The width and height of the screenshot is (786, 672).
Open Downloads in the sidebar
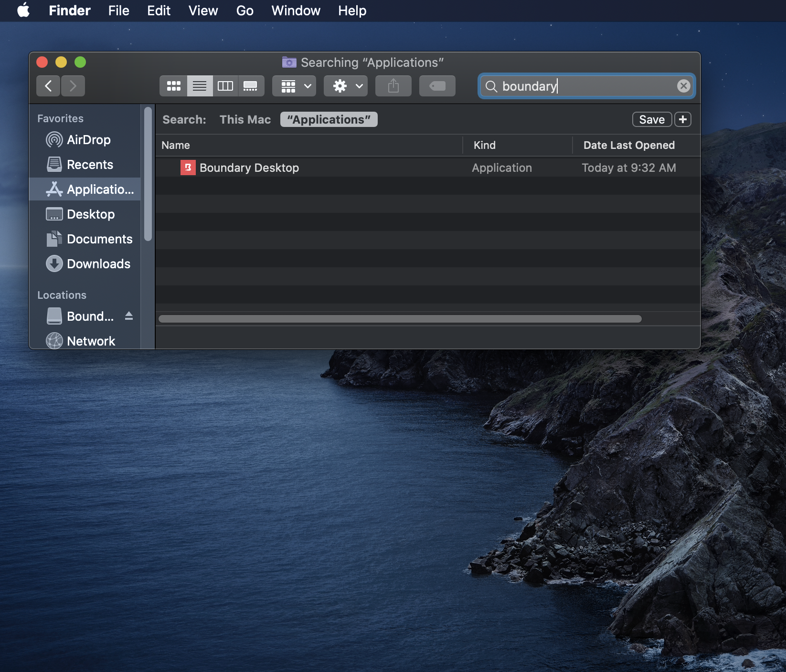pyautogui.click(x=85, y=264)
